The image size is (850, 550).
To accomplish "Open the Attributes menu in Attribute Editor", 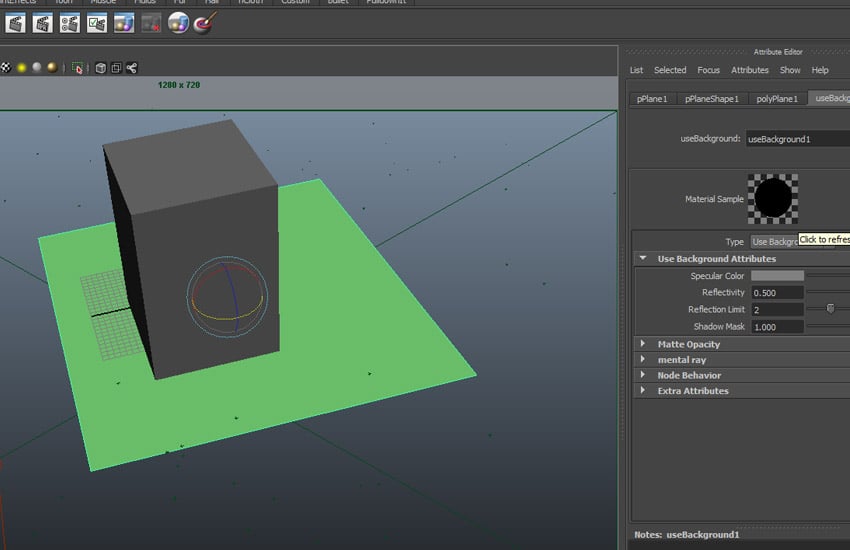I will pos(749,70).
